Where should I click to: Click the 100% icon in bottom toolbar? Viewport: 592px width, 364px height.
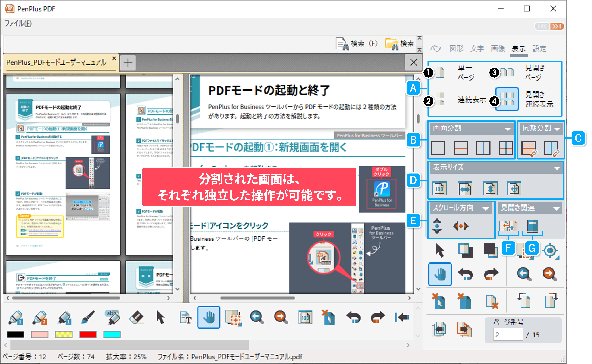(x=305, y=317)
